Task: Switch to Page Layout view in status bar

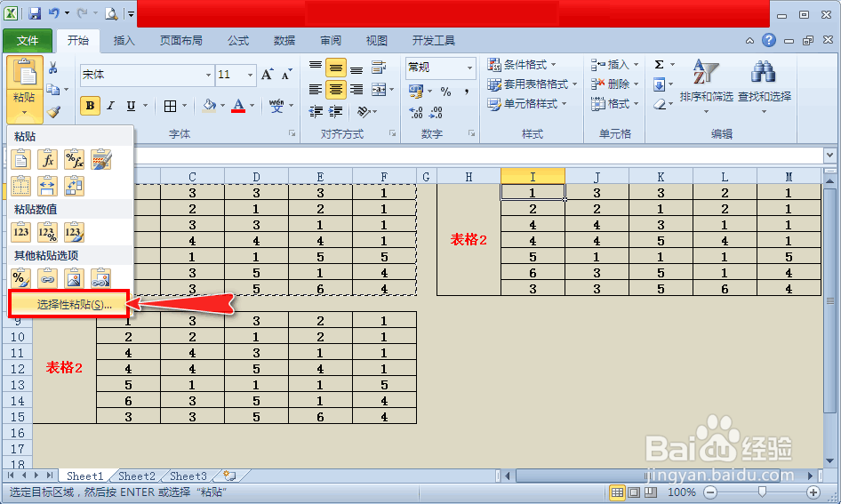Action: [x=634, y=492]
